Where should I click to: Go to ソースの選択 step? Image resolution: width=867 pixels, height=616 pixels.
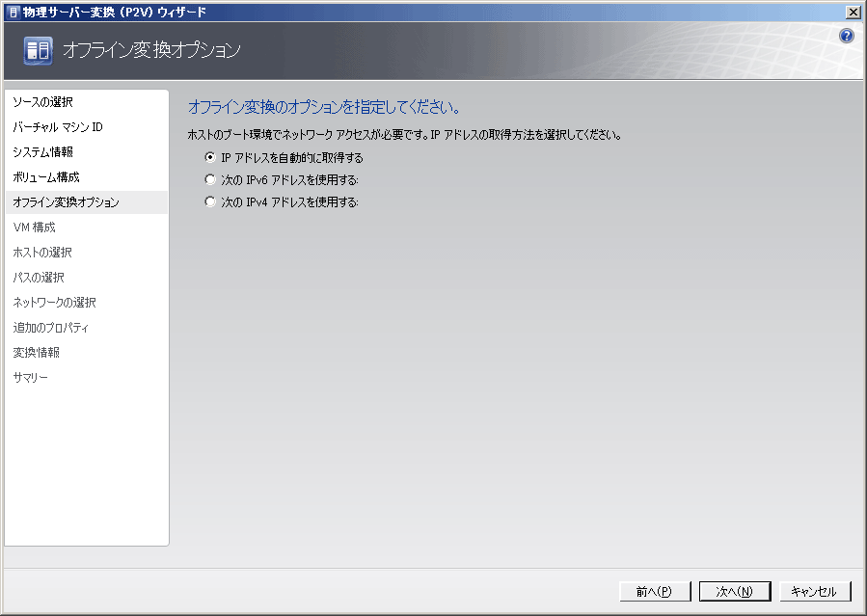coord(43,101)
